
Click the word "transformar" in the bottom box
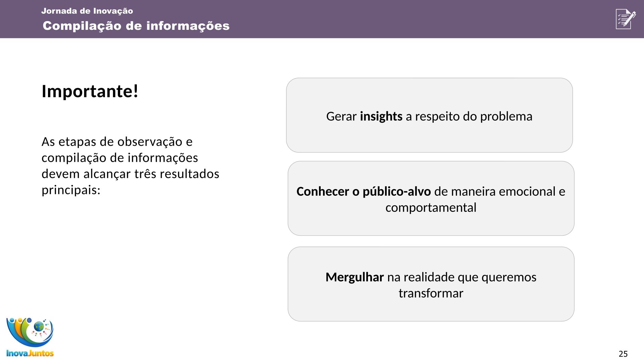click(431, 293)
